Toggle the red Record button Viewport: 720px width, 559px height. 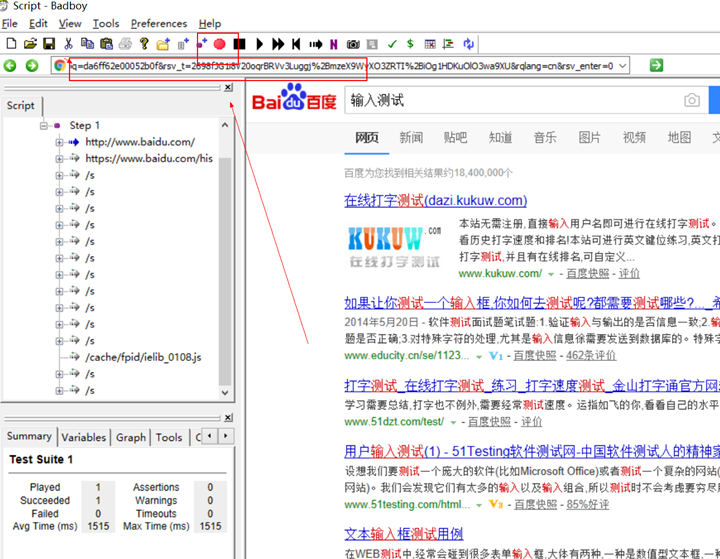pos(219,44)
